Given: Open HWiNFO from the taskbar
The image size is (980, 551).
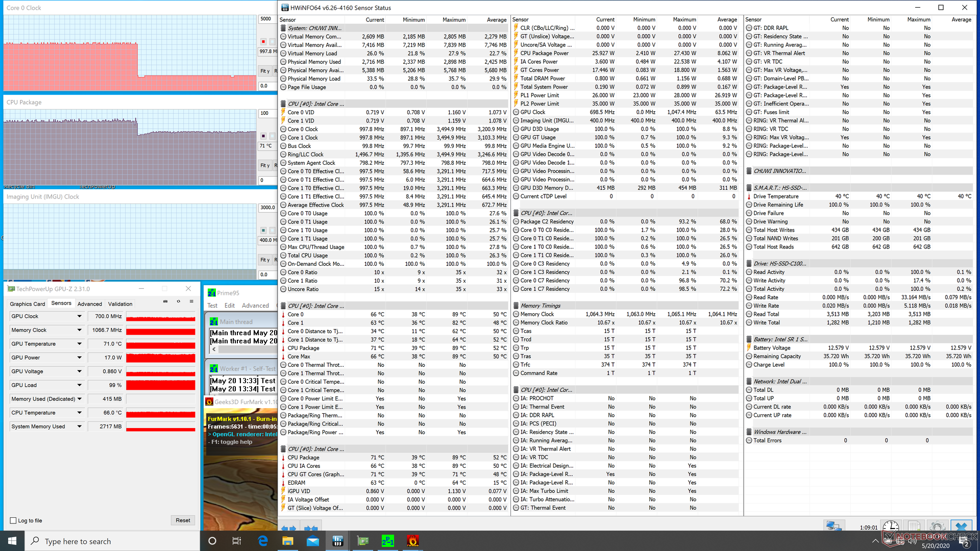Looking at the screenshot, I should point(338,541).
